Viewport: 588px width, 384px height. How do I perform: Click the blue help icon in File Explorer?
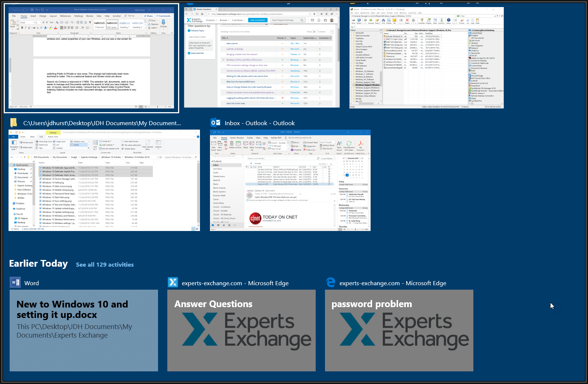click(198, 136)
